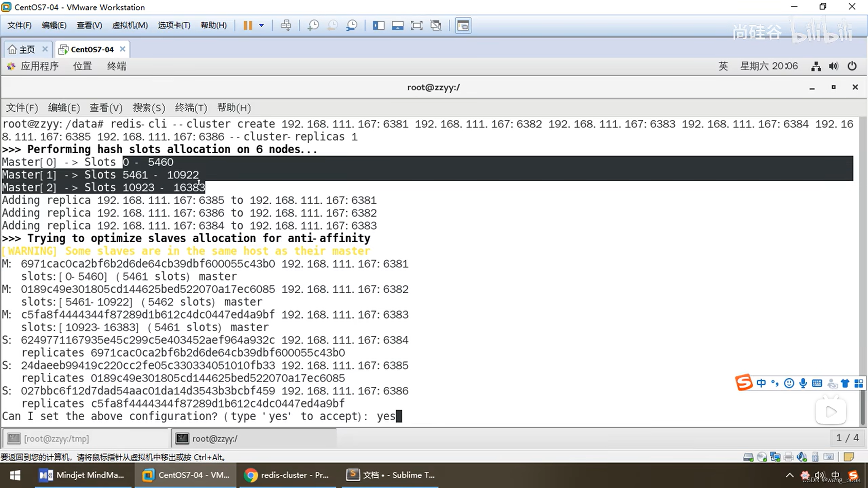Toggle the library sidebar view
The width and height of the screenshot is (868, 488).
(378, 25)
